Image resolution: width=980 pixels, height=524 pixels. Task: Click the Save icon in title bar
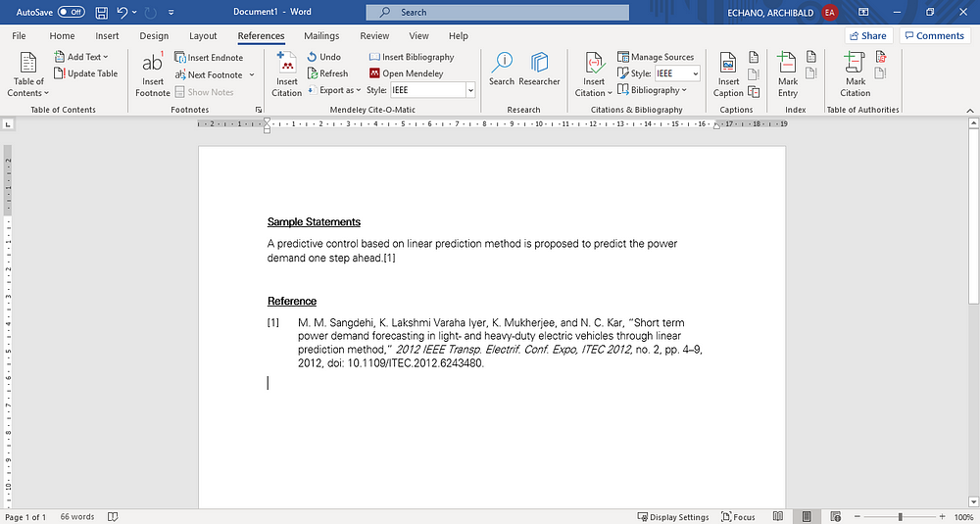point(102,12)
